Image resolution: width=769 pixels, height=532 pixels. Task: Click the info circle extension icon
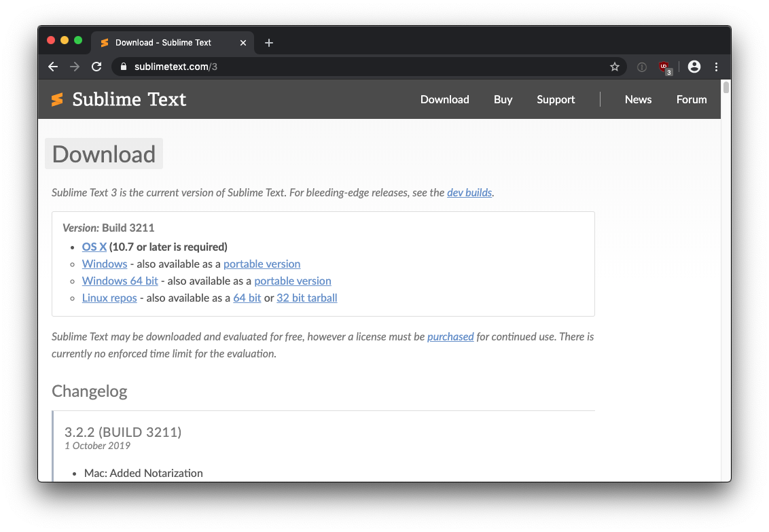(641, 67)
